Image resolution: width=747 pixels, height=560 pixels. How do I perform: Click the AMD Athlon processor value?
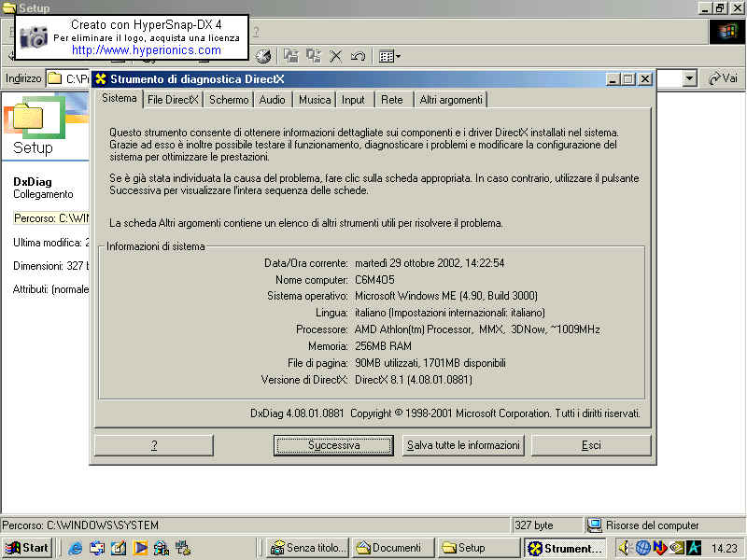477,329
